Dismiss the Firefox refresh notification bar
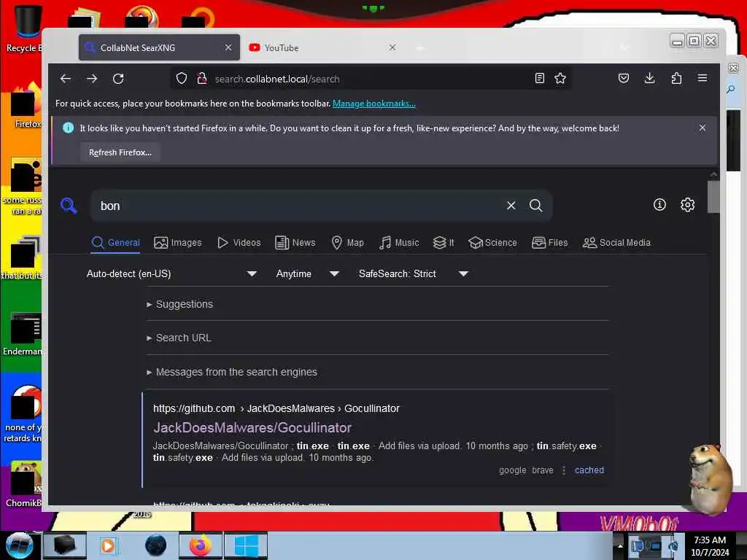747x560 pixels. [x=703, y=128]
